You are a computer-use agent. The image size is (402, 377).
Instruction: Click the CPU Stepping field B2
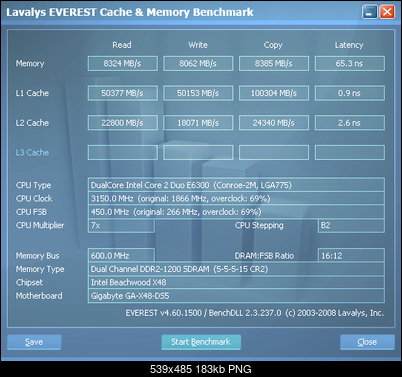click(x=351, y=225)
